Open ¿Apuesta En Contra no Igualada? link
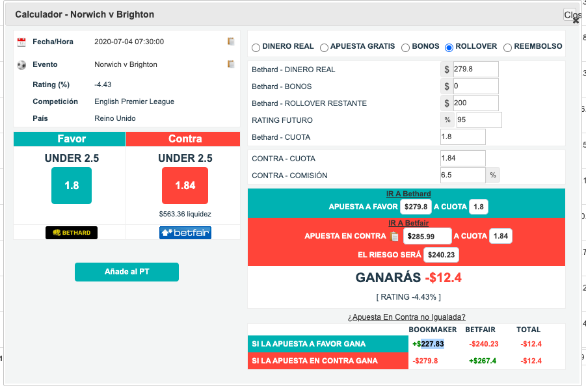586x392 pixels. (406, 317)
